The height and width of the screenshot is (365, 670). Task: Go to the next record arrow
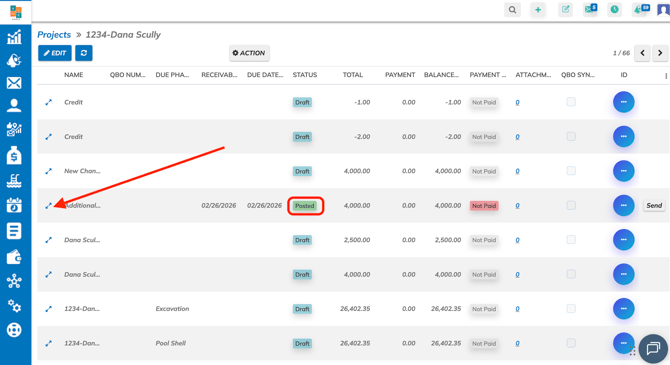pos(660,53)
